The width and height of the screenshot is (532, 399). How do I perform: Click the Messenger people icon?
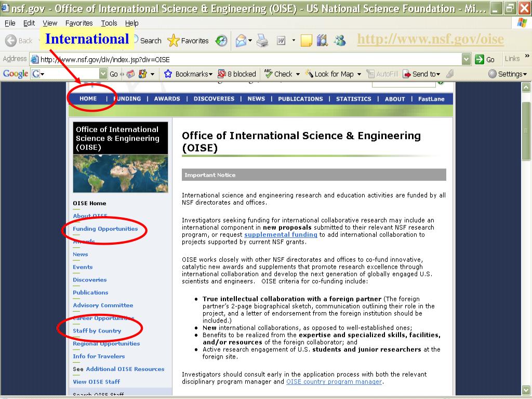(x=340, y=41)
